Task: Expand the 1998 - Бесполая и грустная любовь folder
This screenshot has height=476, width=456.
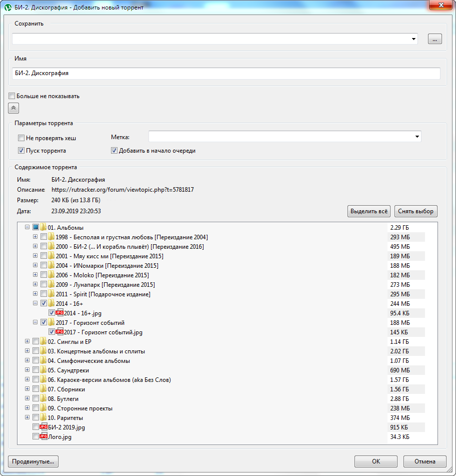Action: coord(35,237)
